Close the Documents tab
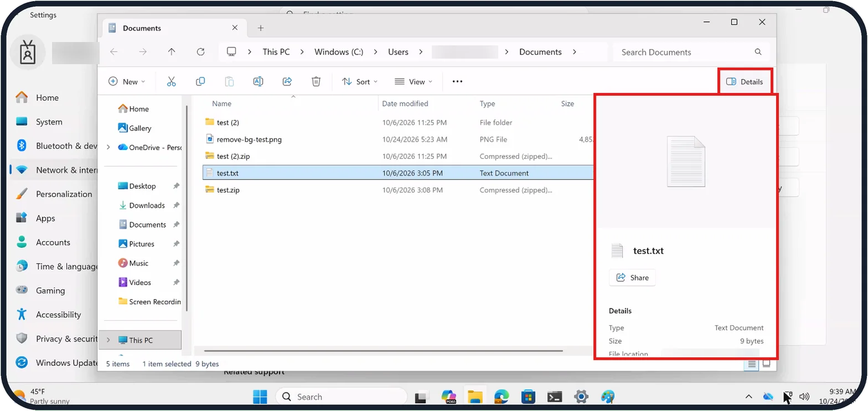This screenshot has width=868, height=411. click(235, 28)
